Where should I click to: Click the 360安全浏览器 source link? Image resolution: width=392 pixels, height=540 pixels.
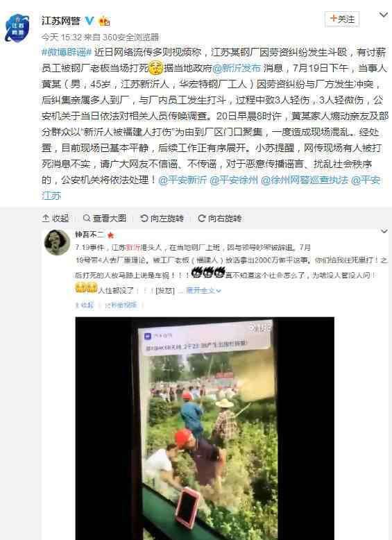point(130,37)
